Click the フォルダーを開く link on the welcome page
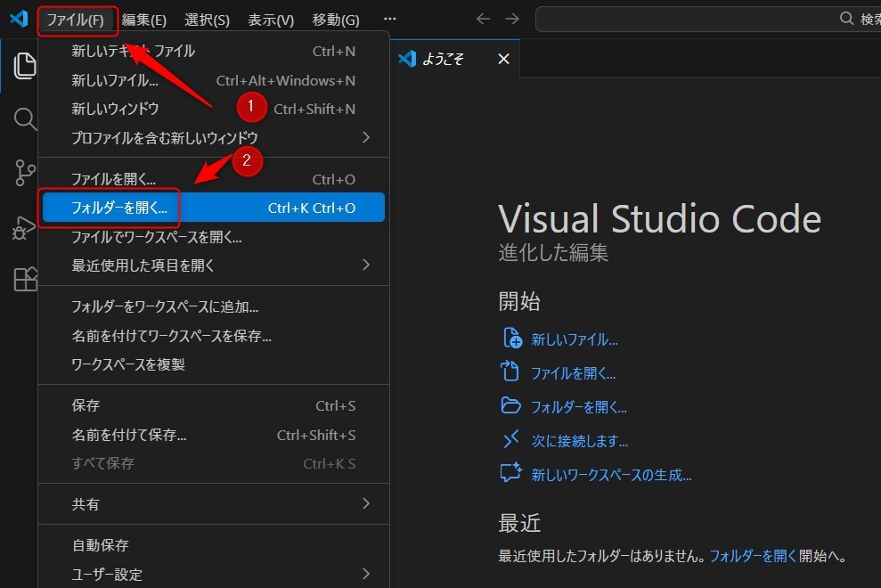881x588 pixels. 577,406
